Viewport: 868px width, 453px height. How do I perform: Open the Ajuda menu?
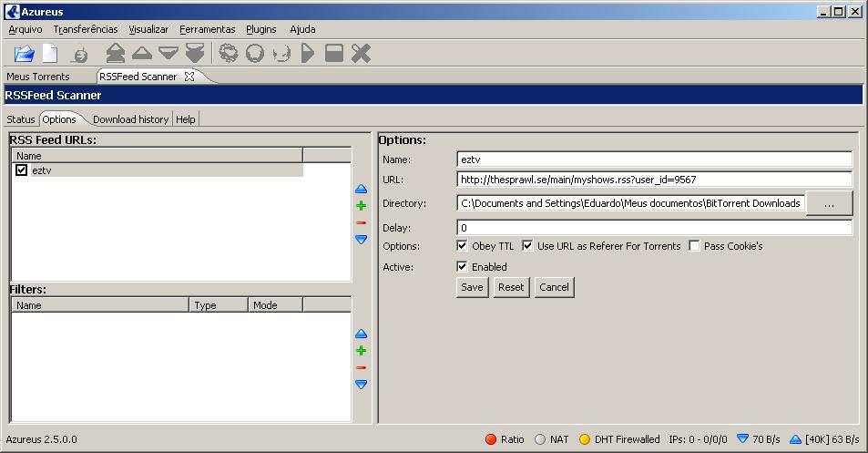point(302,29)
